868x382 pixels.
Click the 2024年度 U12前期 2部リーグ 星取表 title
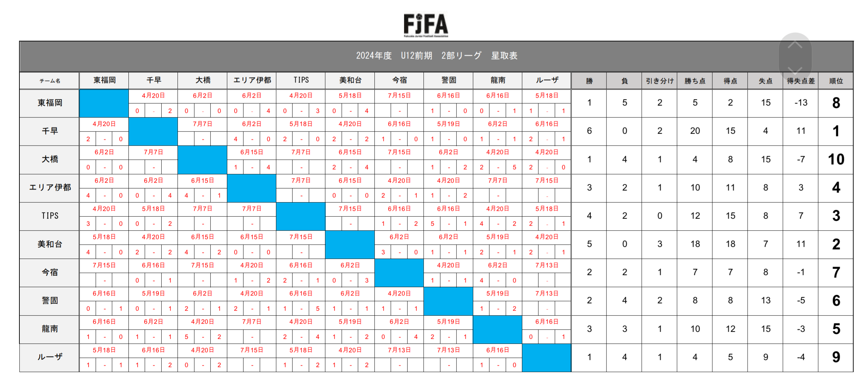436,56
